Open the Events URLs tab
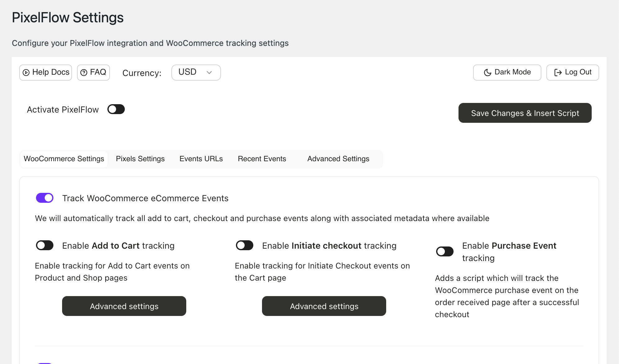 coord(201,159)
